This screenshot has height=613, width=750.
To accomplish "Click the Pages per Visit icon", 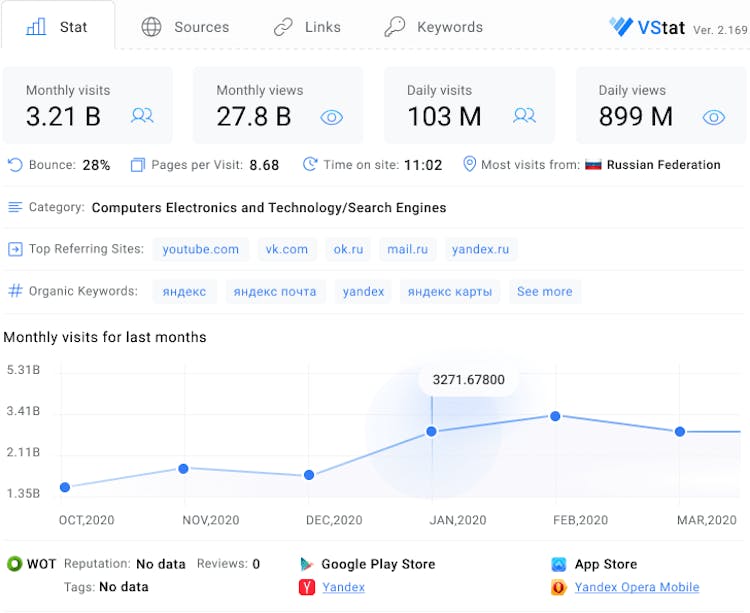I will click(138, 165).
